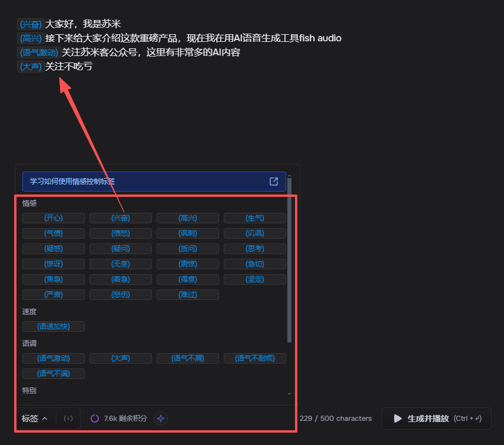The height and width of the screenshot is (445, 504).
Task: Click the info icon beside 标签
Action: pos(68,418)
